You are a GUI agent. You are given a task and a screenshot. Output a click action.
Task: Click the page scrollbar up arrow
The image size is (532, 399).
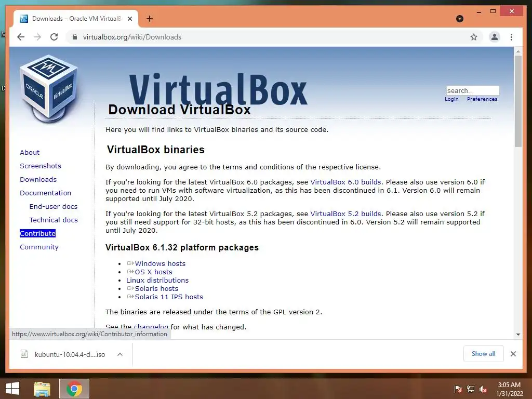[518, 51]
